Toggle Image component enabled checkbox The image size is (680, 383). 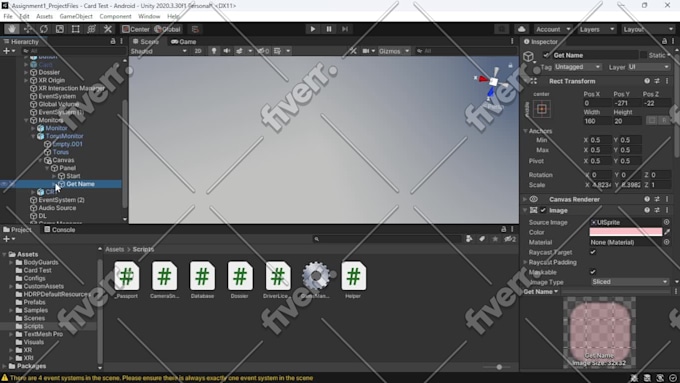click(543, 210)
